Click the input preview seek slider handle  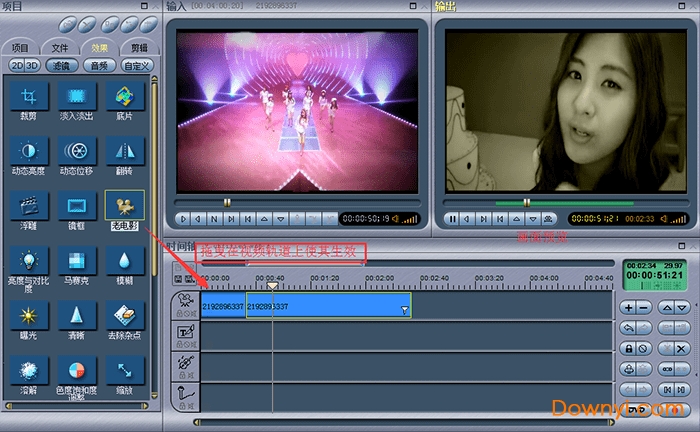(228, 202)
